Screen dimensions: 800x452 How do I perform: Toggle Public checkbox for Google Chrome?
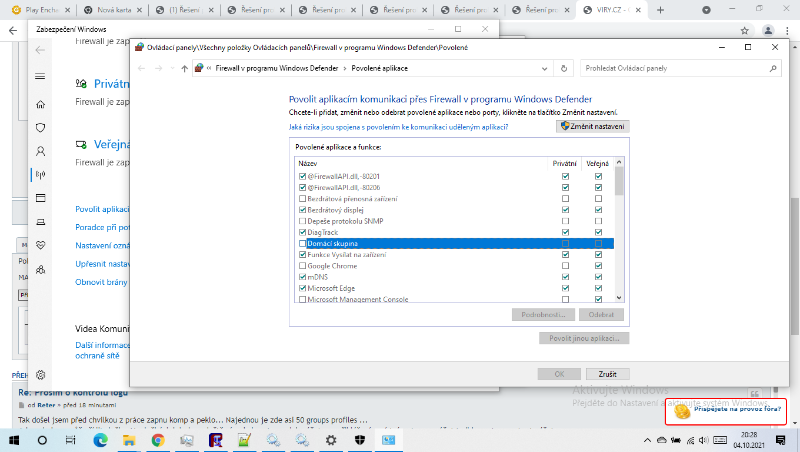click(x=598, y=266)
